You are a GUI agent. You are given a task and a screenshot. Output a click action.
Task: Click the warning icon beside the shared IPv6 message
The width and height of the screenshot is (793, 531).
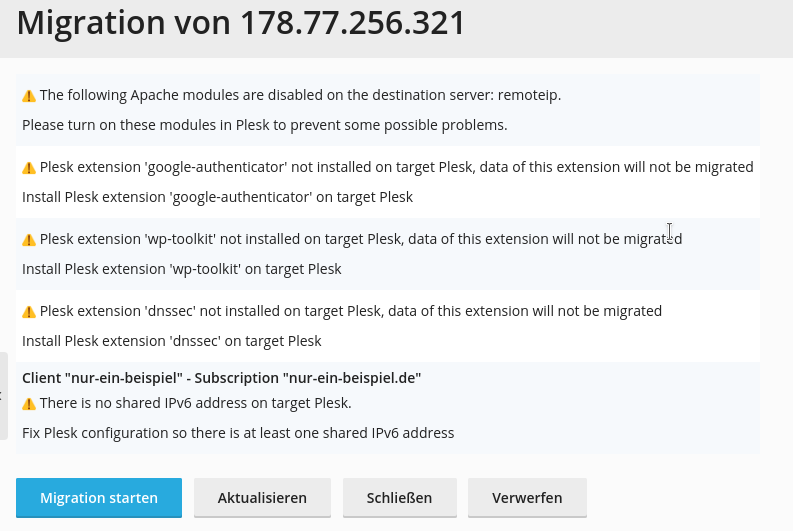(29, 404)
